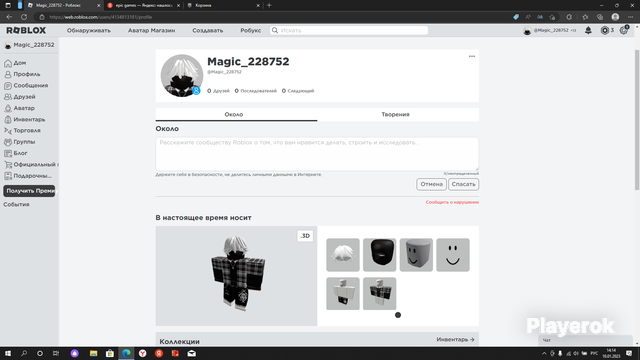Open a new browser tab
640x360 pixels.
coord(269,5)
